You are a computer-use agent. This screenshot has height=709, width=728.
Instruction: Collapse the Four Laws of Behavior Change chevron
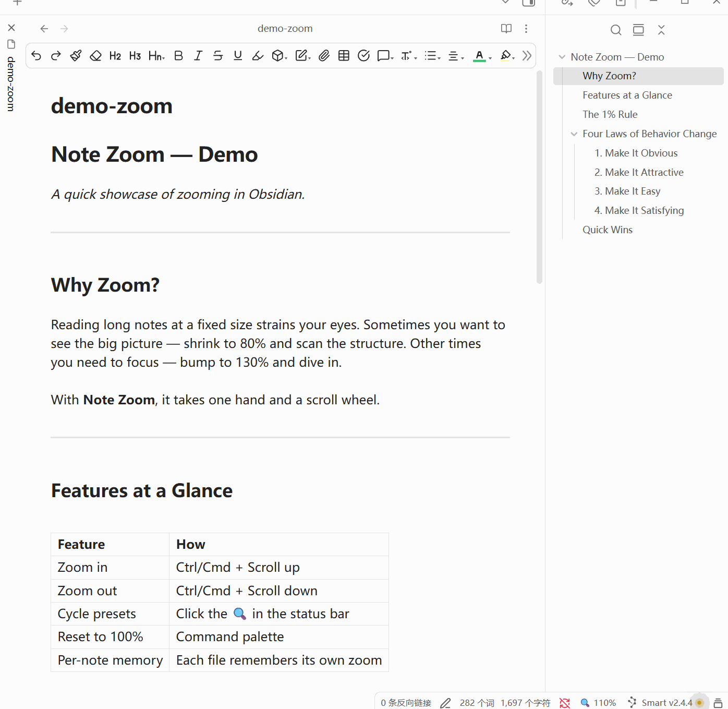pos(574,134)
